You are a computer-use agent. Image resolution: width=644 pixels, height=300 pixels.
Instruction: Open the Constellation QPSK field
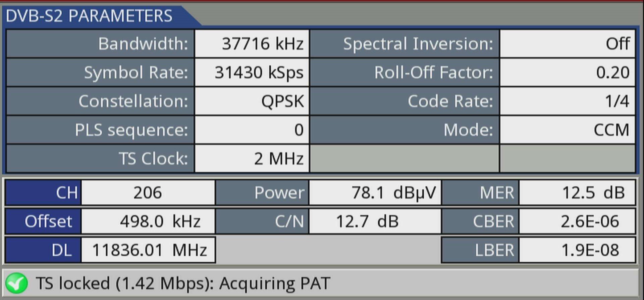pos(252,101)
